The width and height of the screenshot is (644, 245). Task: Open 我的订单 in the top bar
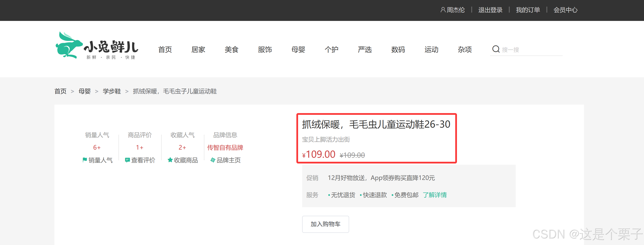528,10
